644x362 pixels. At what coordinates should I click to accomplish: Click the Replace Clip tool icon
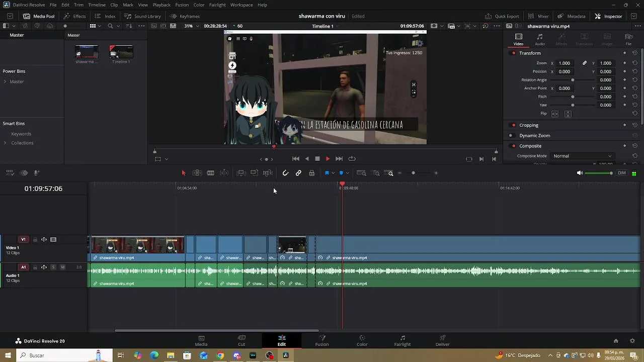click(268, 173)
